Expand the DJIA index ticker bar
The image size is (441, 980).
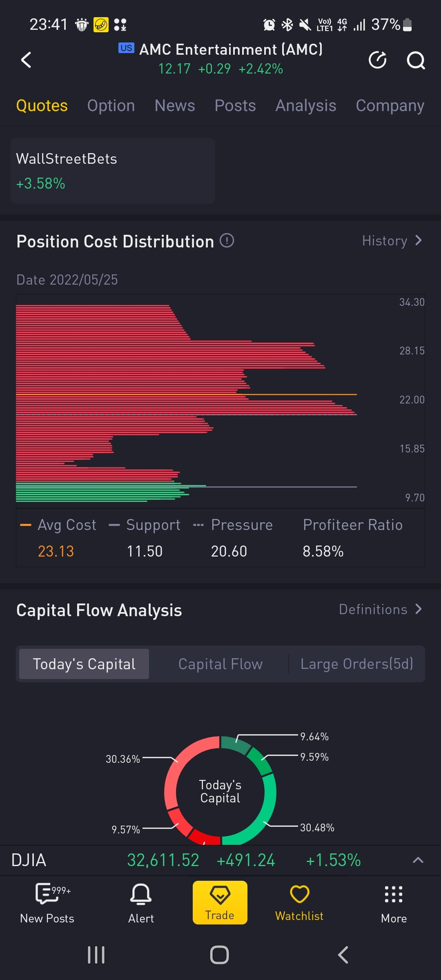coord(418,860)
